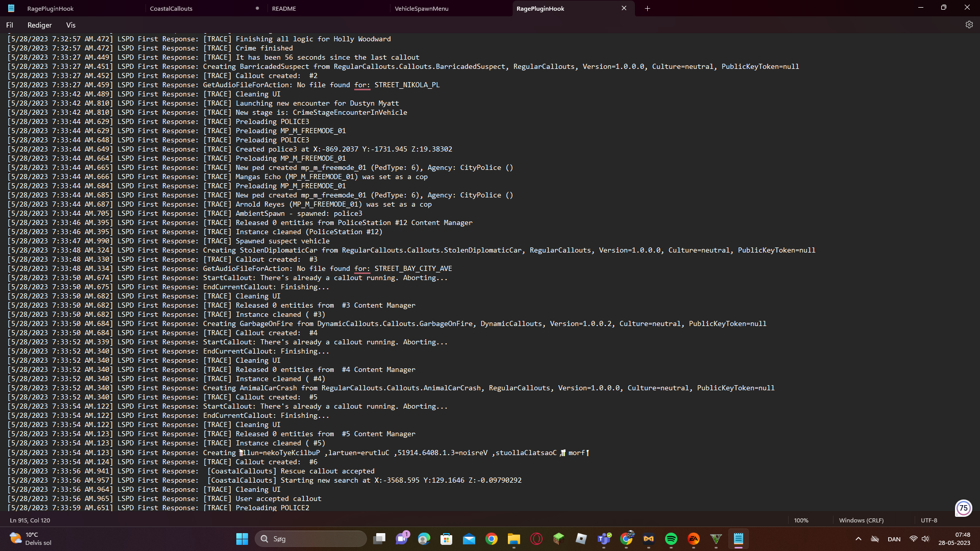Open Microsoft Teams from the taskbar
This screenshot has height=551, width=980.
coord(604,539)
